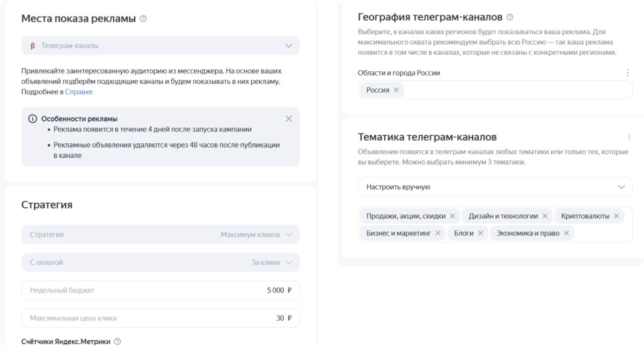Click the beta icon in Телеграм-каналы field
This screenshot has width=644, height=347.
pos(33,46)
